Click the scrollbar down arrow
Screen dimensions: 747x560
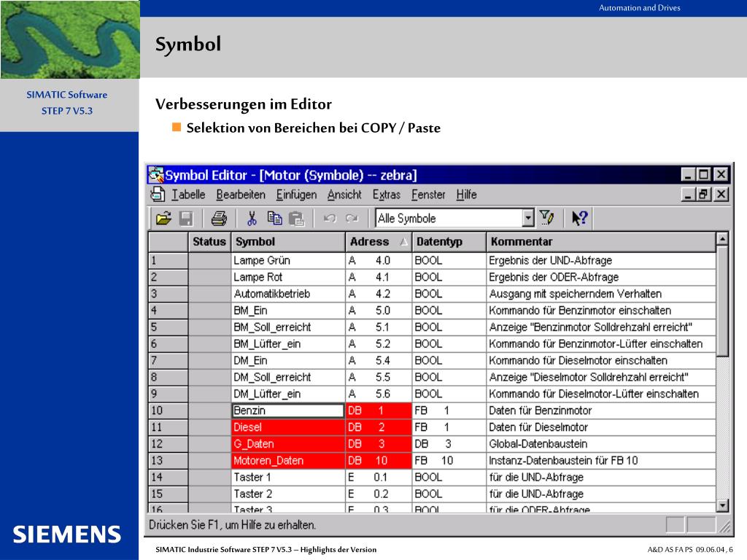[722, 505]
